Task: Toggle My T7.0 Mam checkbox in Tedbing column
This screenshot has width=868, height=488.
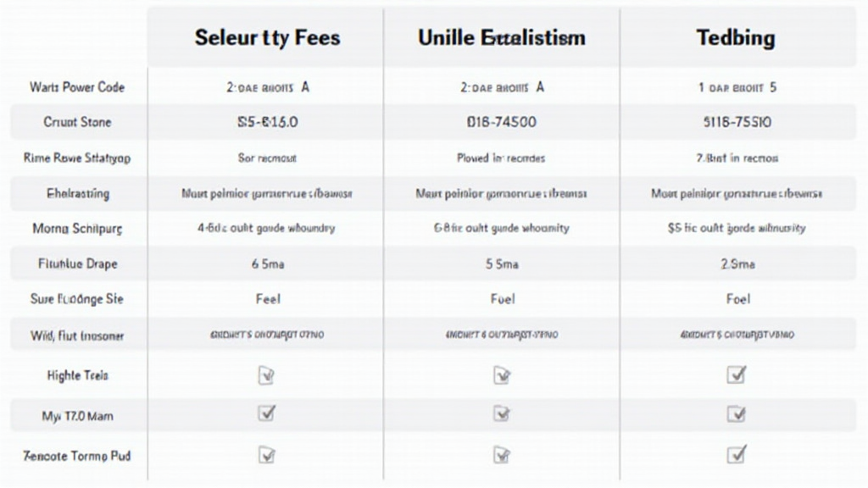Action: pos(736,413)
